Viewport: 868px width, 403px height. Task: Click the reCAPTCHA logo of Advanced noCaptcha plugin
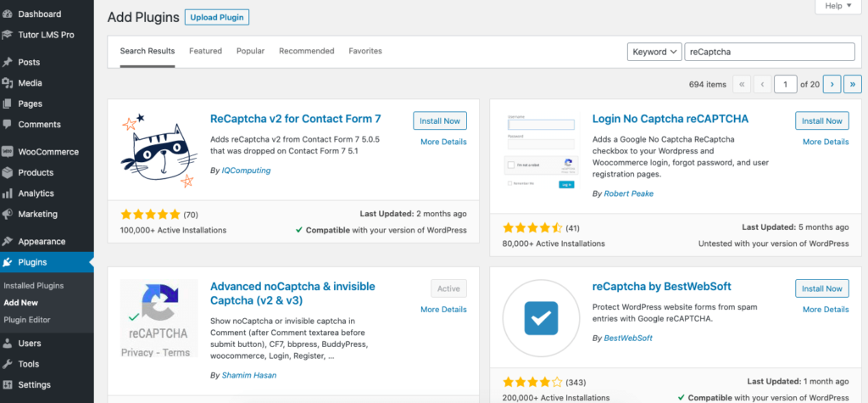pyautogui.click(x=159, y=318)
